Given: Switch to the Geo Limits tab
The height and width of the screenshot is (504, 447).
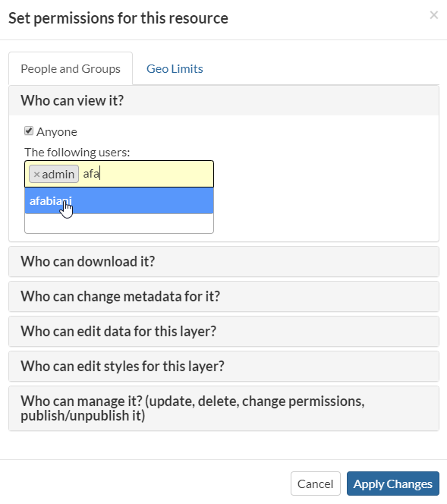Looking at the screenshot, I should (x=175, y=69).
